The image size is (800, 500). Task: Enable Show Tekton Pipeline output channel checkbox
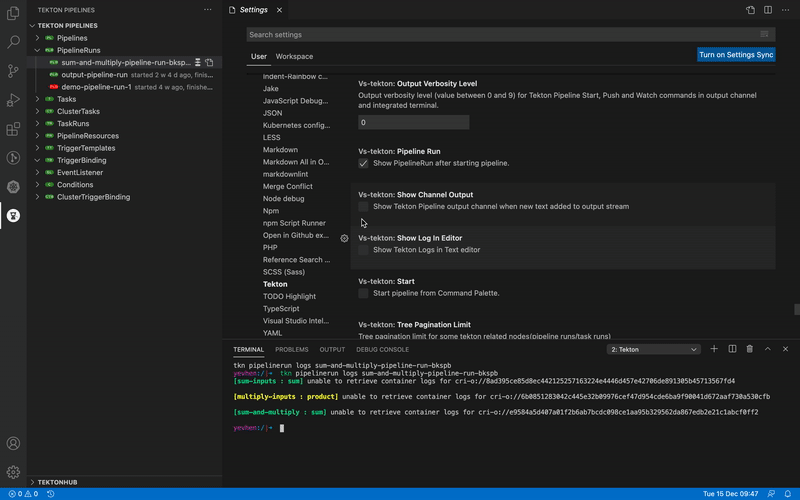pos(363,207)
